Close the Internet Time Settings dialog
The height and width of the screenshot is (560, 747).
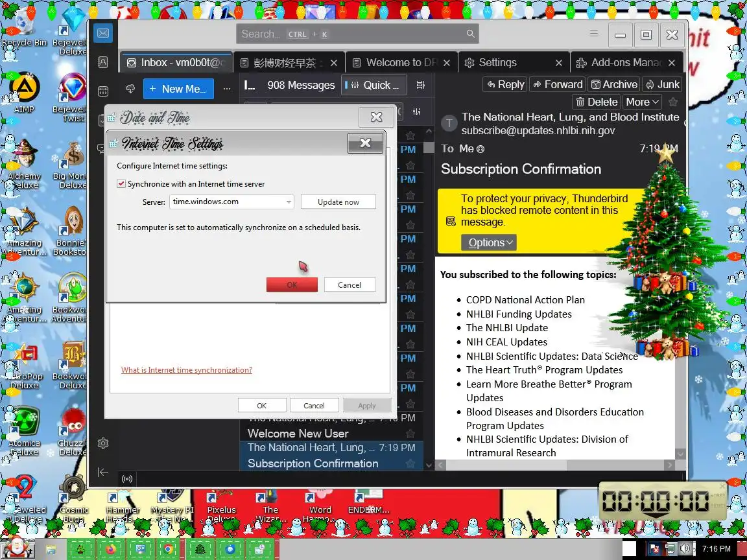pos(366,143)
